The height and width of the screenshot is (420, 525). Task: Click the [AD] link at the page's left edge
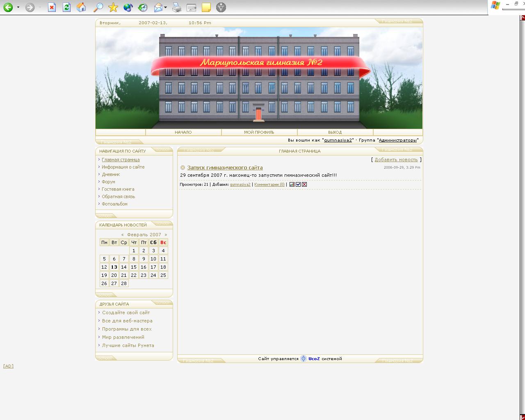tap(8, 366)
